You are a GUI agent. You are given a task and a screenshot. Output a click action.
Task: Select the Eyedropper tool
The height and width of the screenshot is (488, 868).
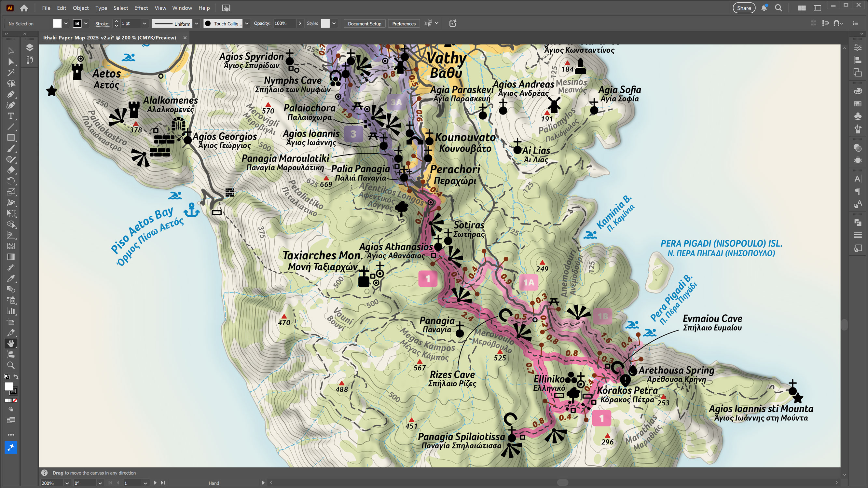coord(11,278)
